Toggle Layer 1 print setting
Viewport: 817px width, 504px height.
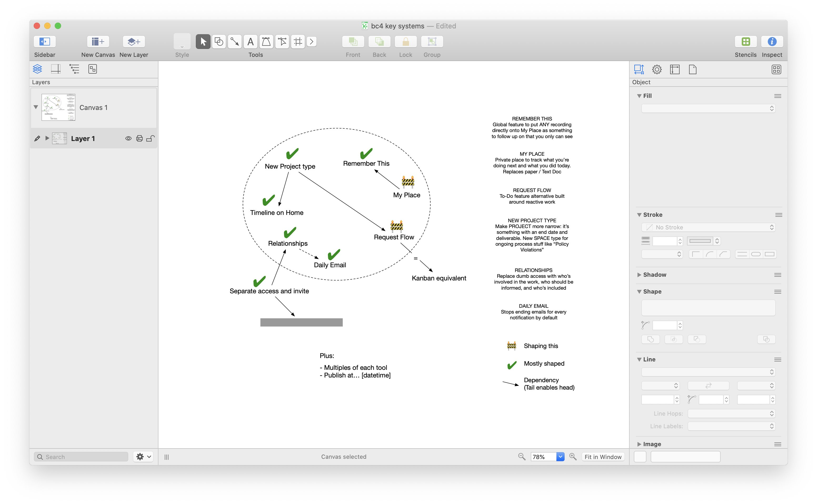coord(140,138)
